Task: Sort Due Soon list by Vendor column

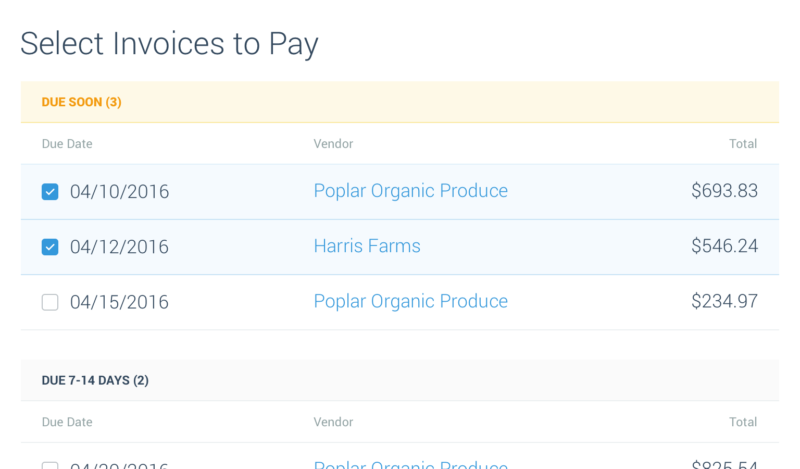Action: tap(333, 144)
